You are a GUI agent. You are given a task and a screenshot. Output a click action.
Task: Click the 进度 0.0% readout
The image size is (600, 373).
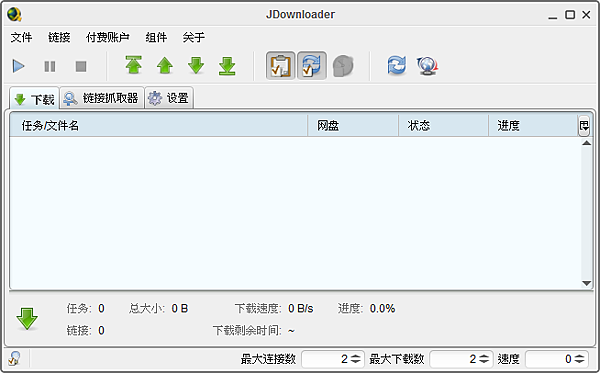pos(366,308)
